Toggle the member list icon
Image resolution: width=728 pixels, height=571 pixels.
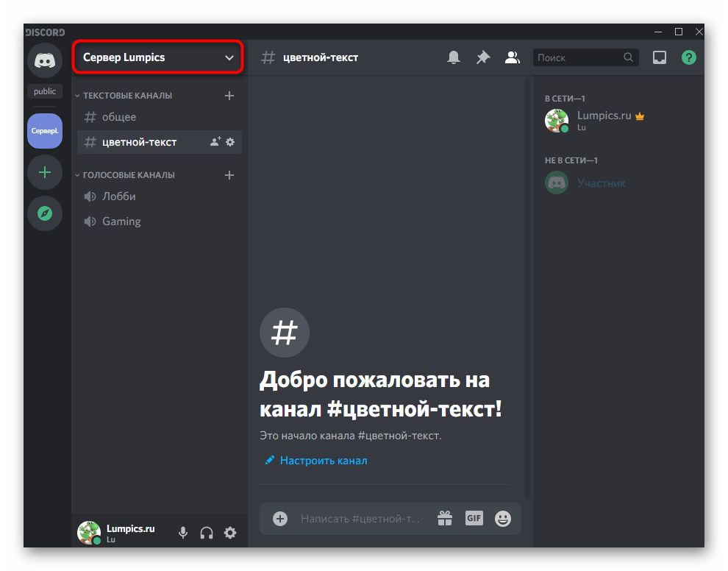pos(512,57)
